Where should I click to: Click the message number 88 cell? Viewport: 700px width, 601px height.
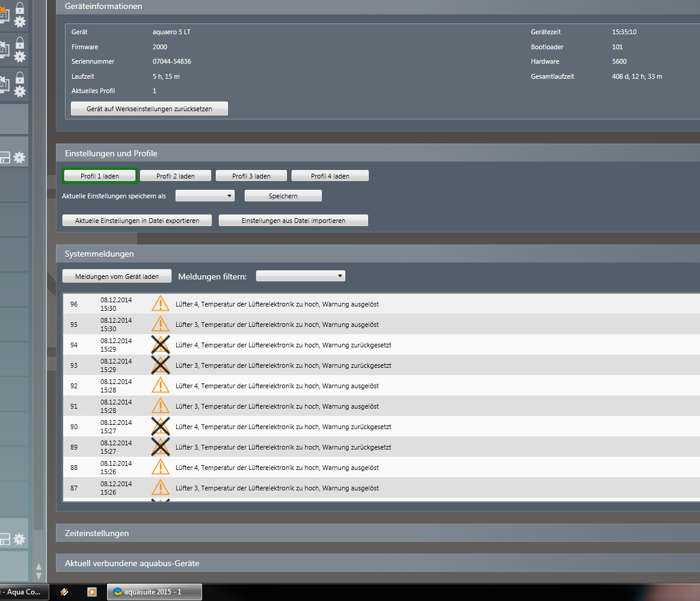click(x=74, y=468)
